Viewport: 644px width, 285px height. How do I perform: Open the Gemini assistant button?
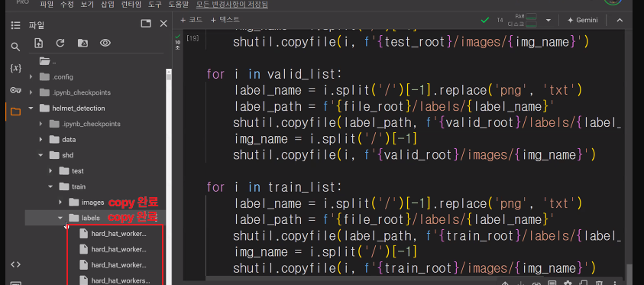[x=583, y=20]
